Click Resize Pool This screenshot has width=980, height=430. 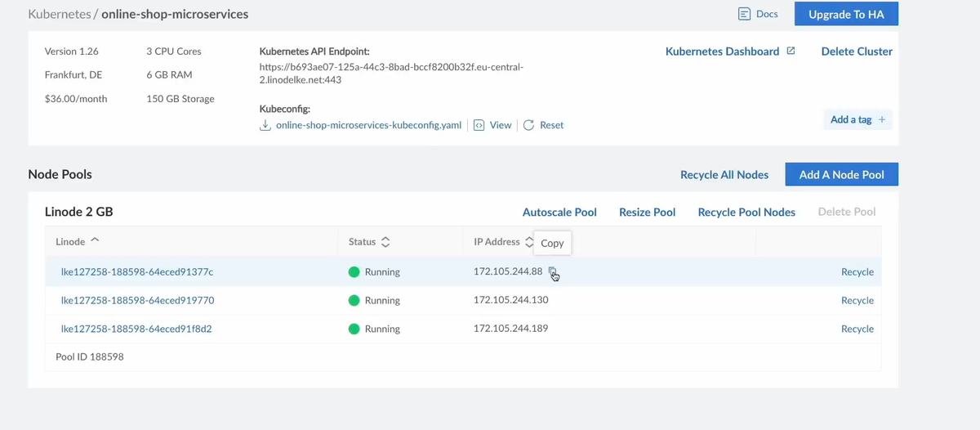point(647,212)
